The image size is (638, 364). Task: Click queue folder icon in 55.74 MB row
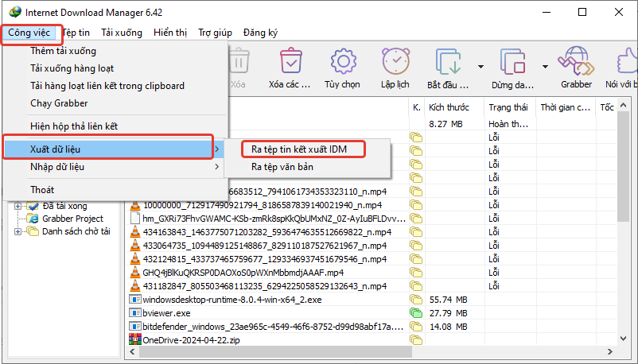click(x=416, y=300)
